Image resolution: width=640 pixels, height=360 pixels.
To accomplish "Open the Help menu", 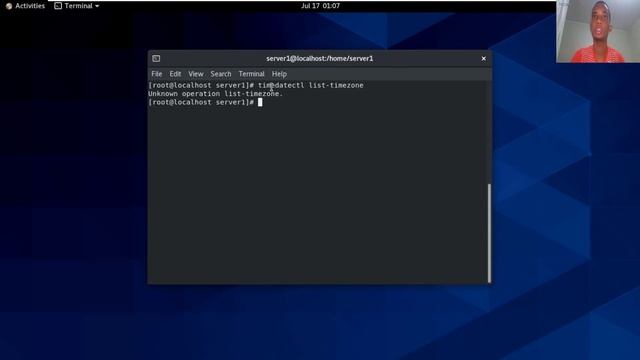I will pos(279,74).
